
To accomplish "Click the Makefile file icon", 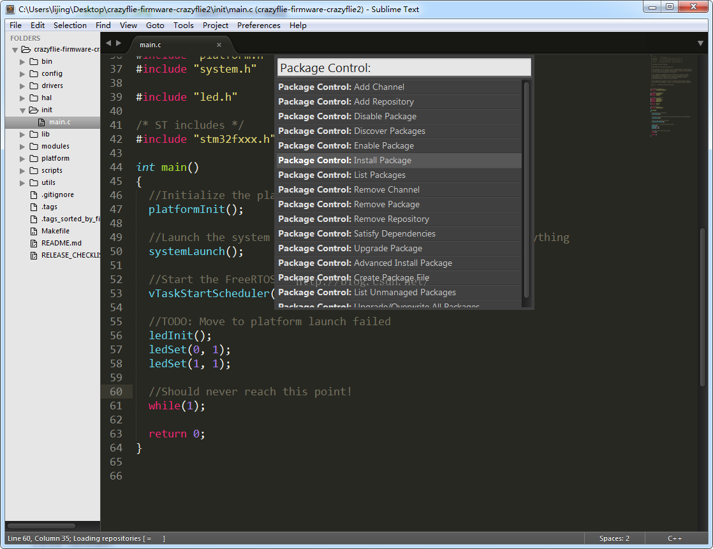I will (34, 231).
